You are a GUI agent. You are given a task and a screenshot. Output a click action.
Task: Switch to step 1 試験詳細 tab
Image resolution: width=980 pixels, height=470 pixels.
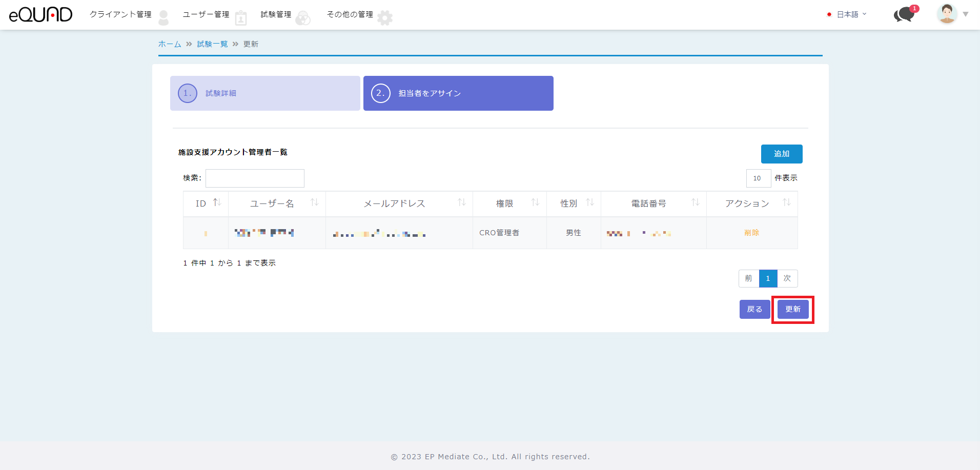pyautogui.click(x=265, y=93)
